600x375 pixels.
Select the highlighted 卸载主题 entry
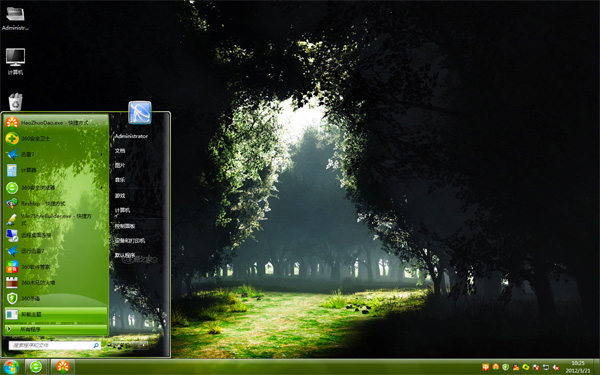coord(56,314)
